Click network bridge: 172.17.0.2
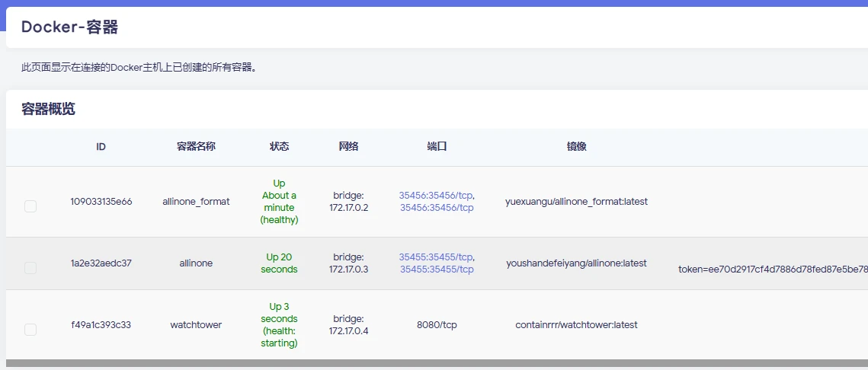This screenshot has width=868, height=370. [349, 202]
